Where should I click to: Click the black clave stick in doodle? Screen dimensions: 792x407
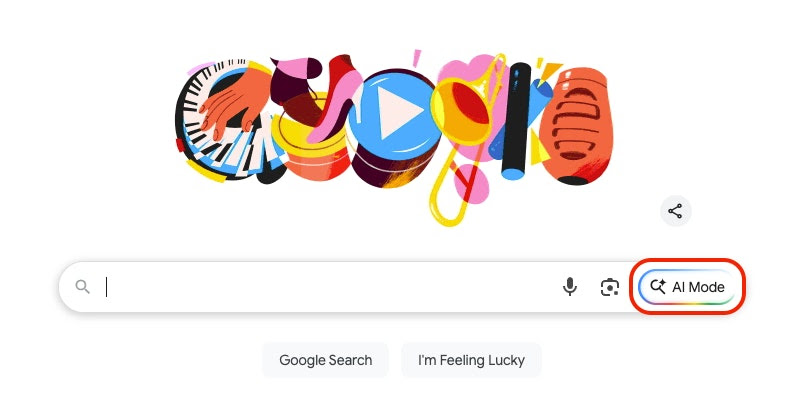point(516,120)
